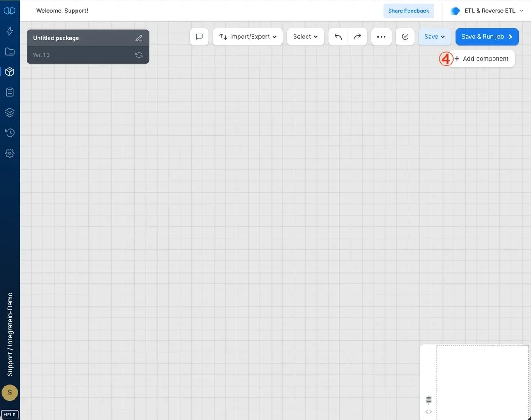The height and width of the screenshot is (420, 531).
Task: Validate the package with the checkmark icon
Action: pos(405,37)
